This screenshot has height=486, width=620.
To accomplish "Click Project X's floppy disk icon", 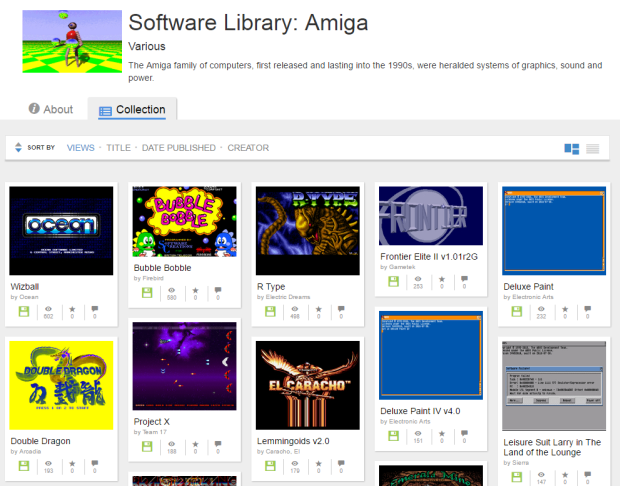I will point(147,446).
